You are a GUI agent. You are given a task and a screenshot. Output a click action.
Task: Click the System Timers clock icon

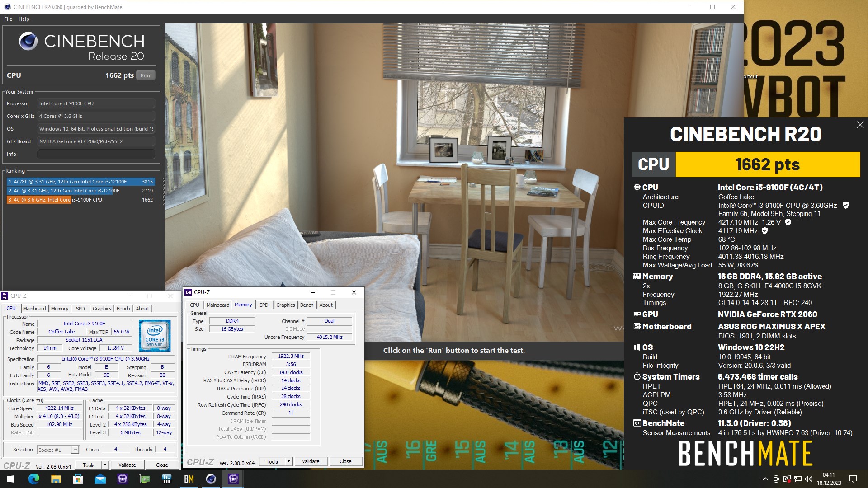[x=637, y=376]
